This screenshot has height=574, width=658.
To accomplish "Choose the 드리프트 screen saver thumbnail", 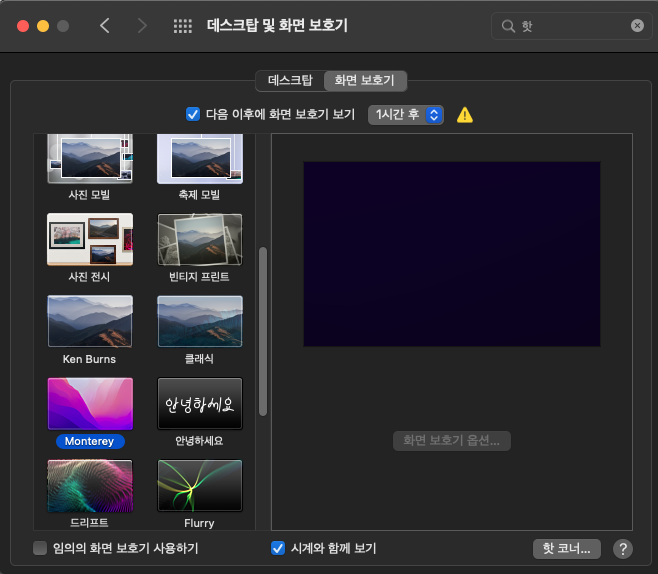I will coord(90,486).
